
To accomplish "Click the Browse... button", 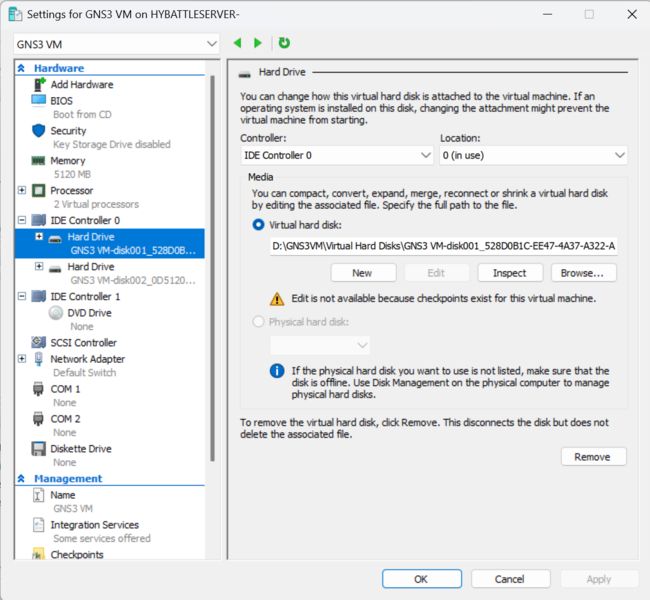I will coord(583,273).
